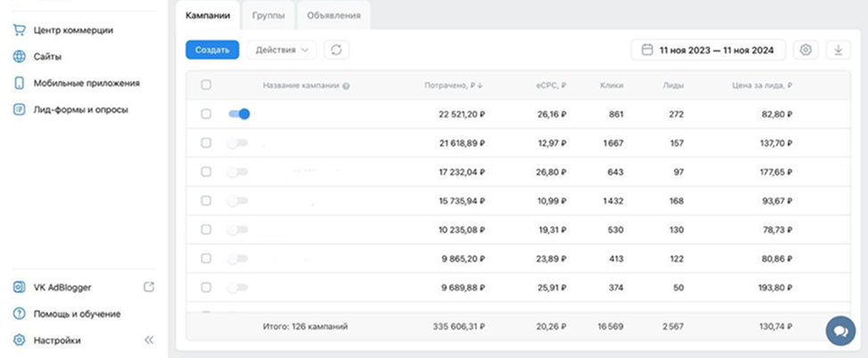
Task: Open VK AdBlogger external link icon
Action: (149, 288)
